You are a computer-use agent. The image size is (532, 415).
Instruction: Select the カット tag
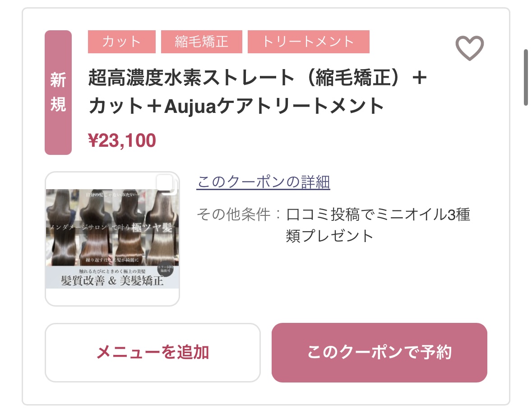click(x=122, y=42)
